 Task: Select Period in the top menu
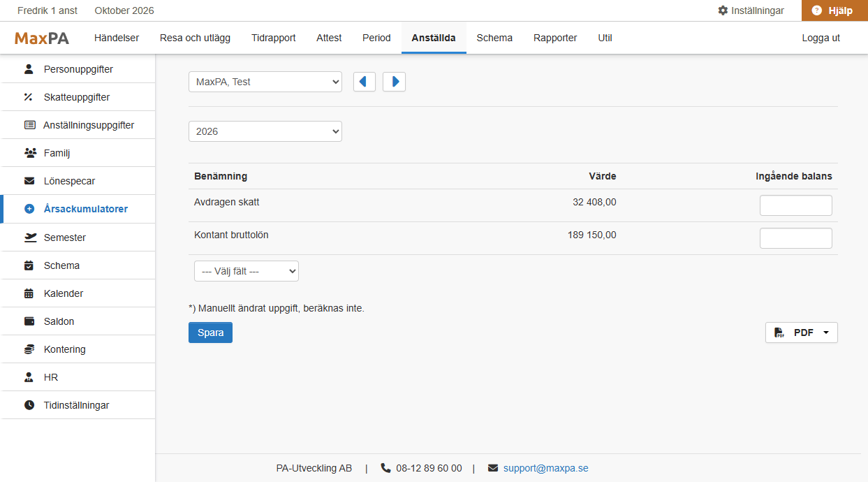[376, 38]
